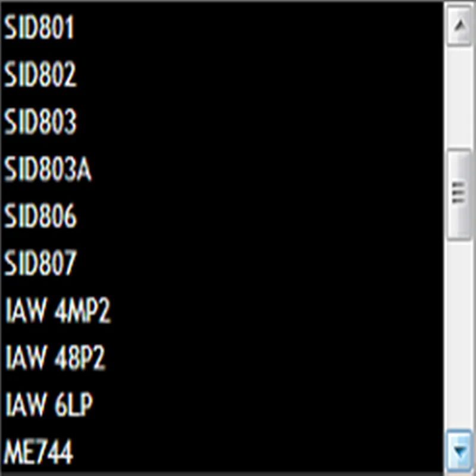Choose SID806 from the list
Screen dimensions: 476x476
click(40, 215)
